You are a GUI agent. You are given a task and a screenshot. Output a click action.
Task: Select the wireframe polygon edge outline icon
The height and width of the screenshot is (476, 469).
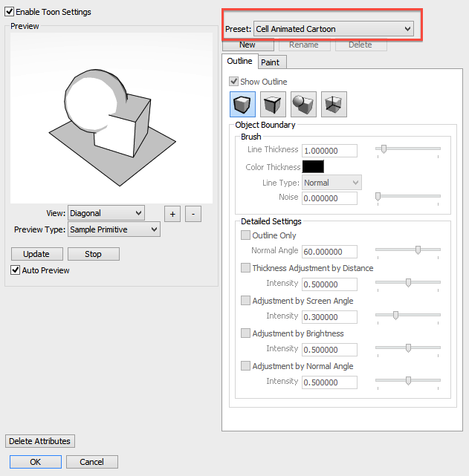click(334, 104)
